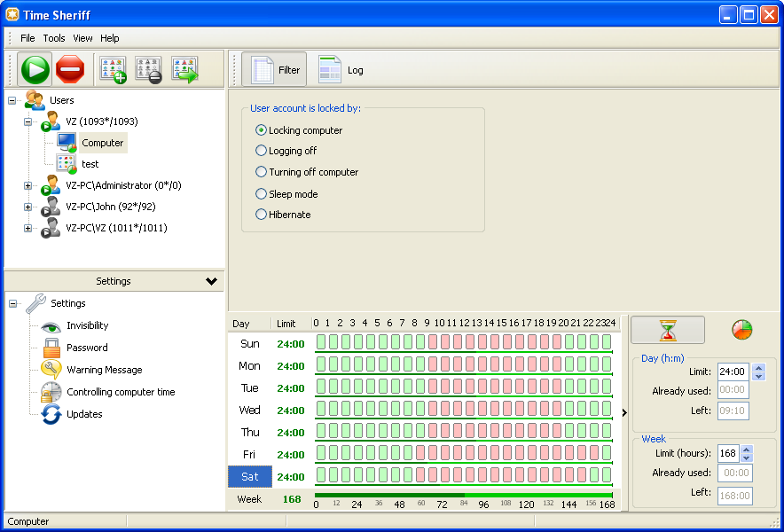Click the Settings wrench icon

35,303
